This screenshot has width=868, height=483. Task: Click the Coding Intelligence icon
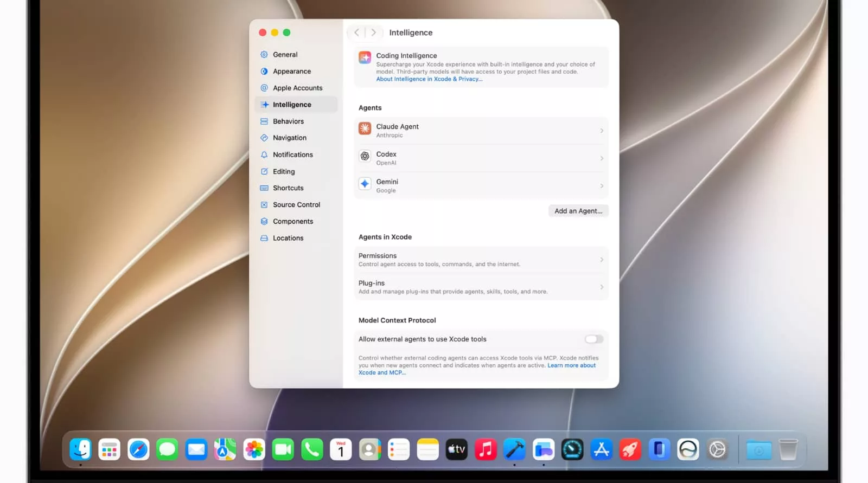point(365,57)
